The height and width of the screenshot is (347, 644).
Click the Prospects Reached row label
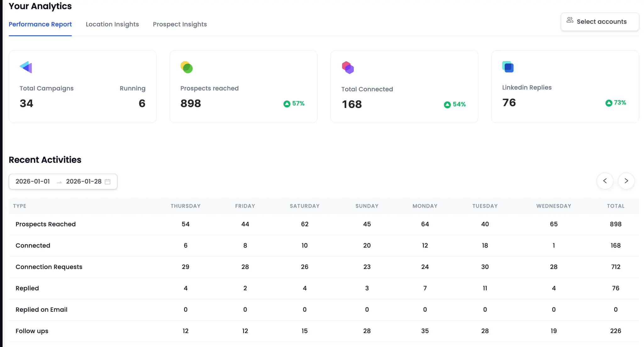pos(46,224)
